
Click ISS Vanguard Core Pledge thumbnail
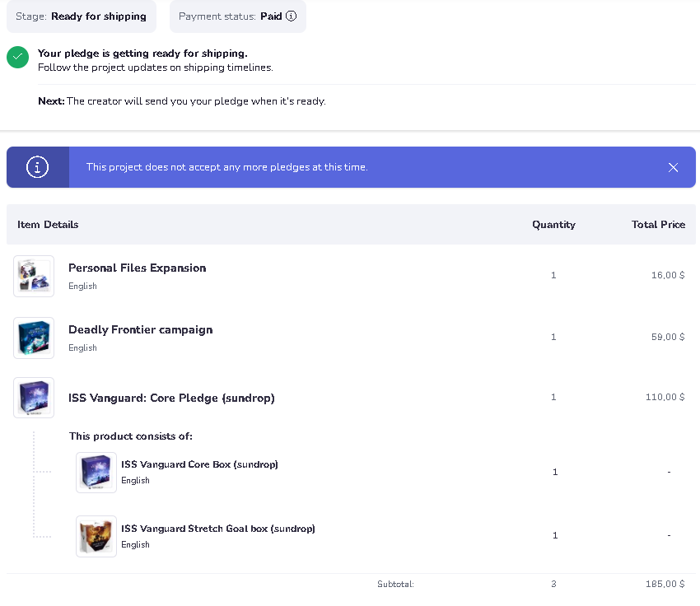(34, 398)
